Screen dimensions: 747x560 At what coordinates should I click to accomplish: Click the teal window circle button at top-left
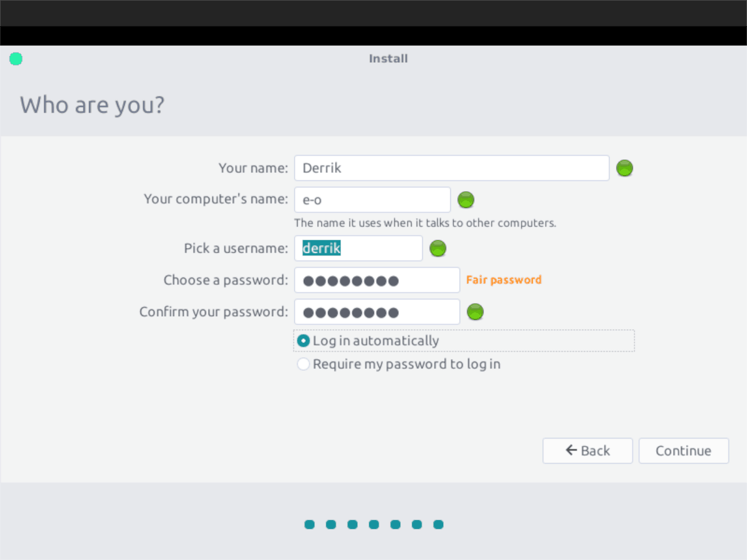(x=16, y=59)
